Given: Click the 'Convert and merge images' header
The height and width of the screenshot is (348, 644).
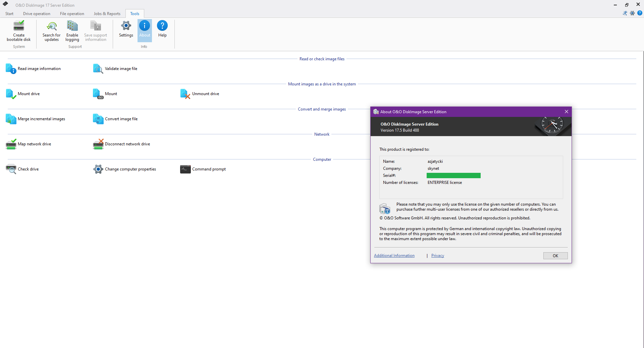Looking at the screenshot, I should coord(322,109).
